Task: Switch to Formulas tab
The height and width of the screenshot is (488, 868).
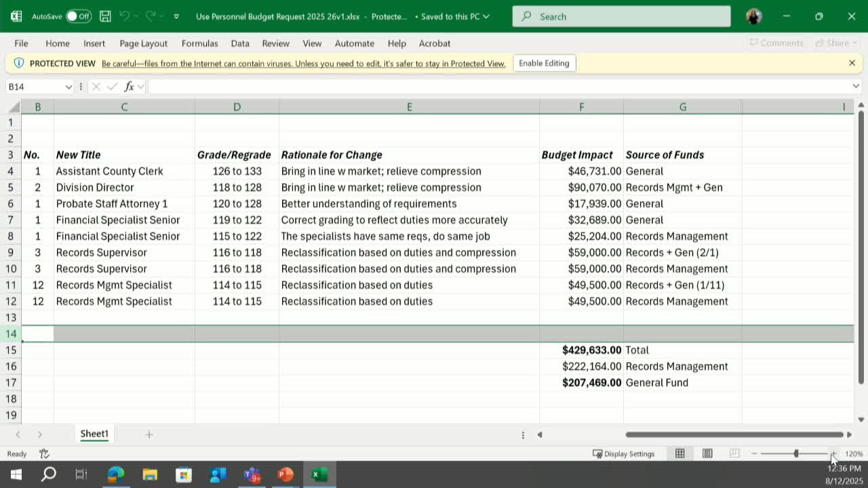Action: (199, 43)
